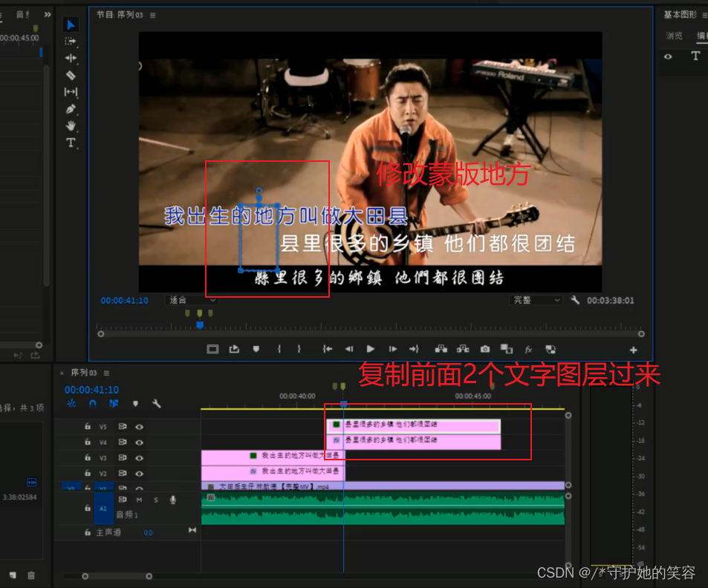The width and height of the screenshot is (708, 588).
Task: Switch to 编辑 tab in graphics panel
Action: tap(702, 36)
